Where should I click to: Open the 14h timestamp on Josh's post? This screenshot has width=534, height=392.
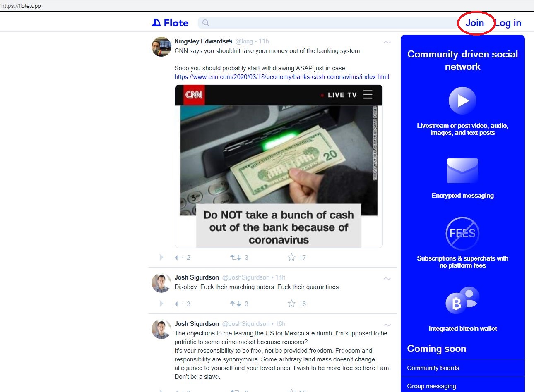point(281,277)
